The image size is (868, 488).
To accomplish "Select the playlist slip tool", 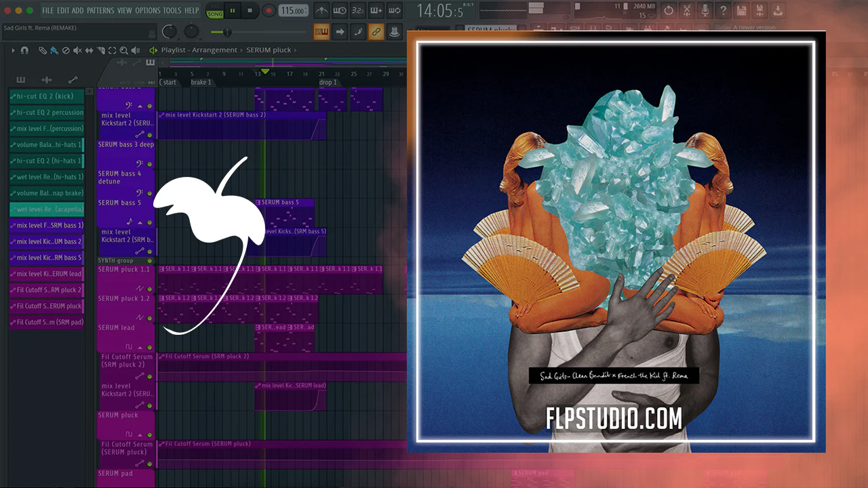I will pos(89,50).
